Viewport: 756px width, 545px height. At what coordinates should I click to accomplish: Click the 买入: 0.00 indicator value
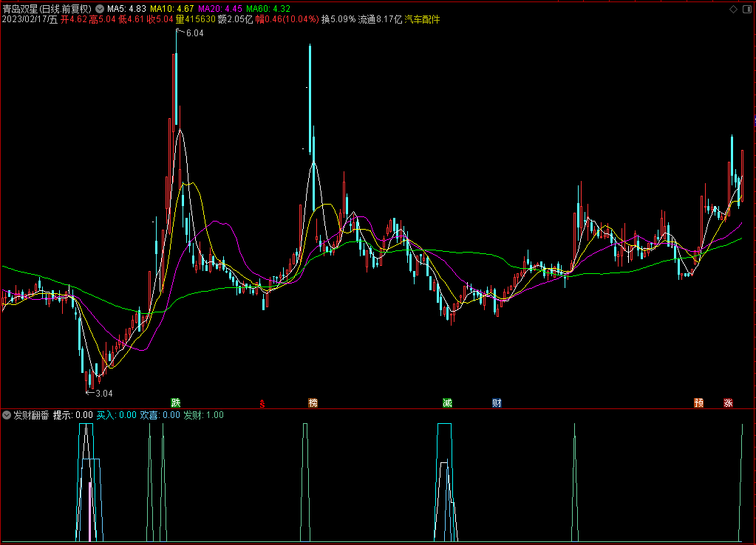(x=116, y=415)
